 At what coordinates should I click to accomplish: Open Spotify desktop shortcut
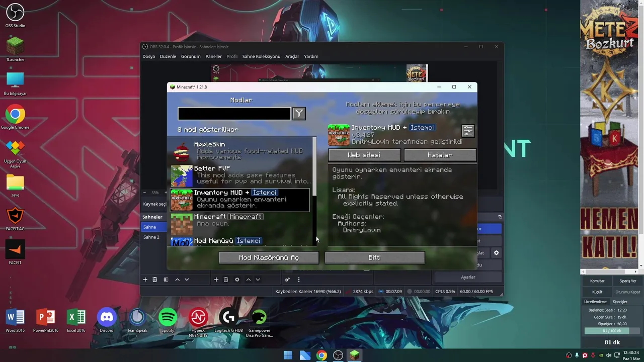click(x=168, y=321)
